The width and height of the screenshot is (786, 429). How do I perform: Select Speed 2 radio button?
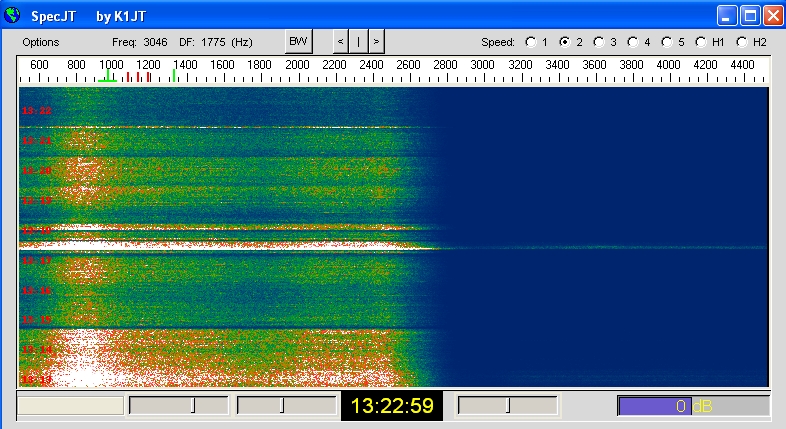(565, 42)
